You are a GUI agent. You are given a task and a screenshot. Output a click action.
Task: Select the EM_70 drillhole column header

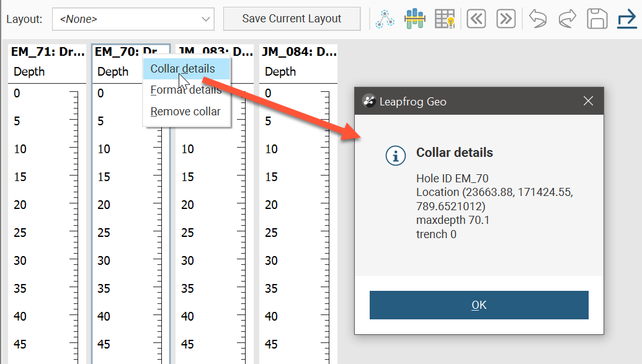pyautogui.click(x=126, y=52)
